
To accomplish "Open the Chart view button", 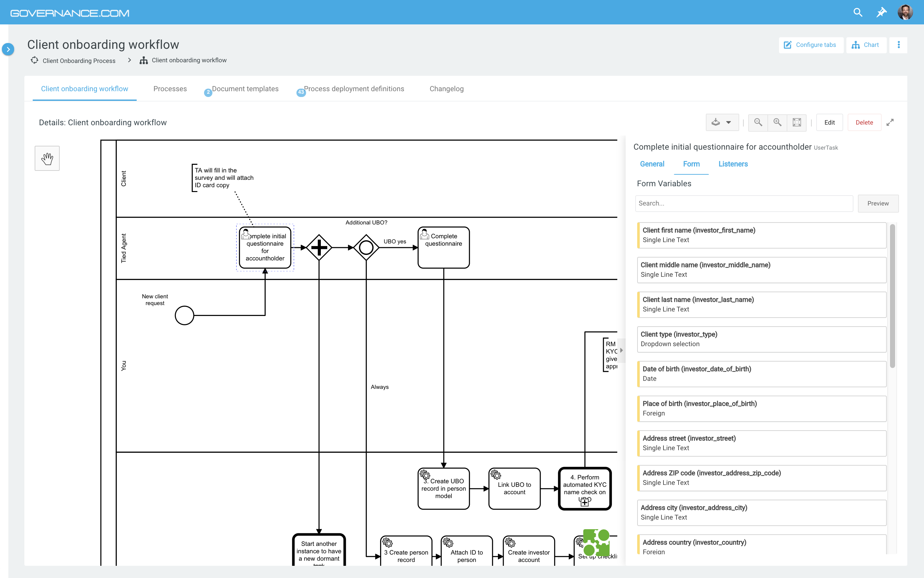I will pyautogui.click(x=866, y=45).
